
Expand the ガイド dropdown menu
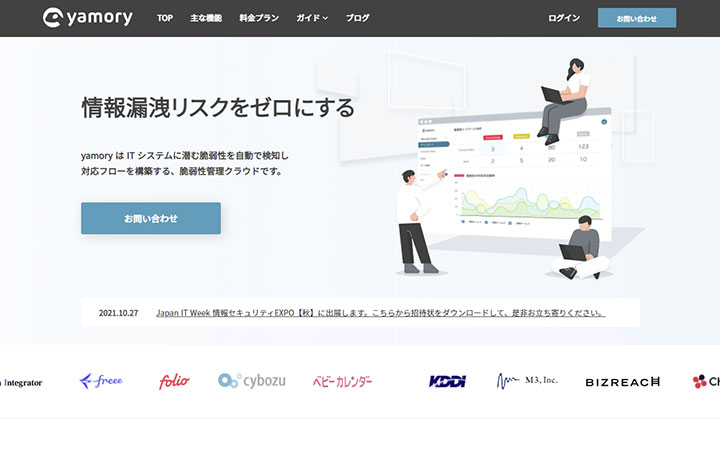[x=312, y=18]
